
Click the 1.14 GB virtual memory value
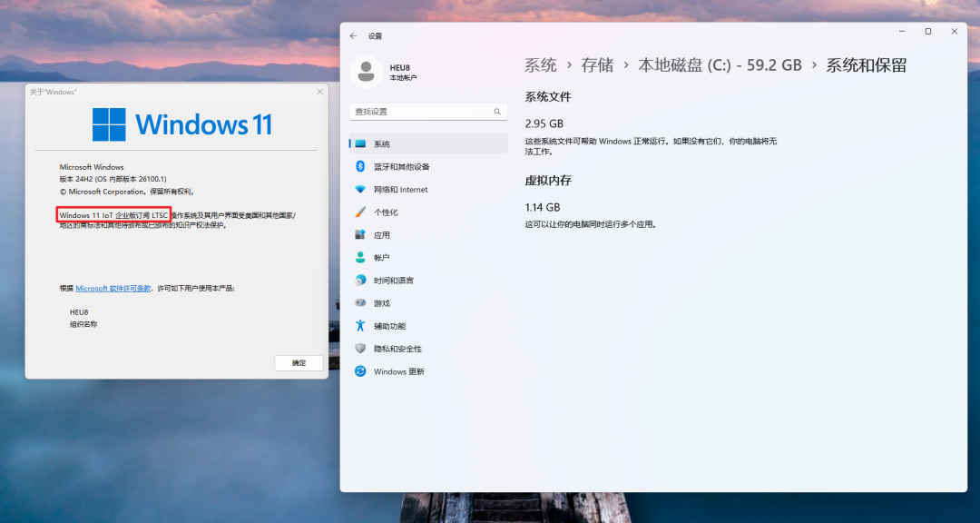tap(543, 207)
